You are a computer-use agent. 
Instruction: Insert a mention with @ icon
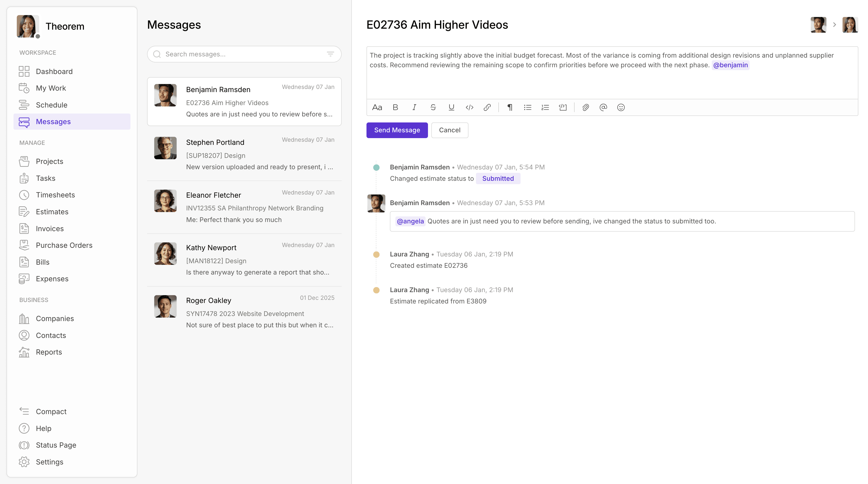tap(603, 108)
